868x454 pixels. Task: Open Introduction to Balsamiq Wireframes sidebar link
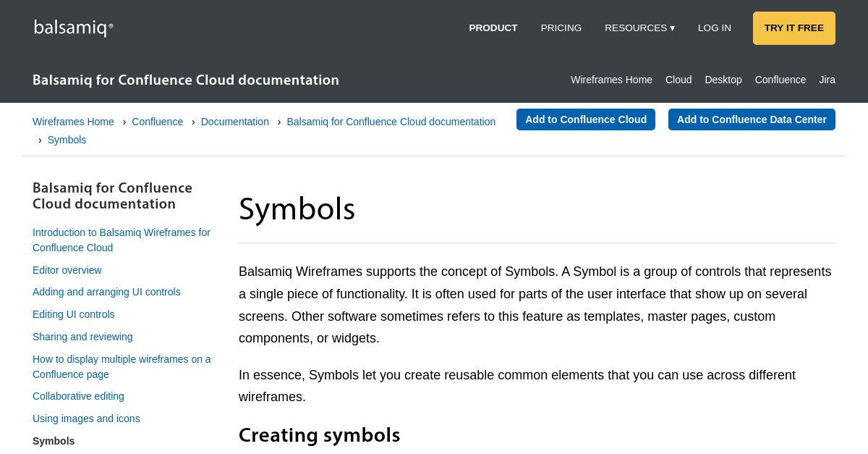tap(122, 240)
